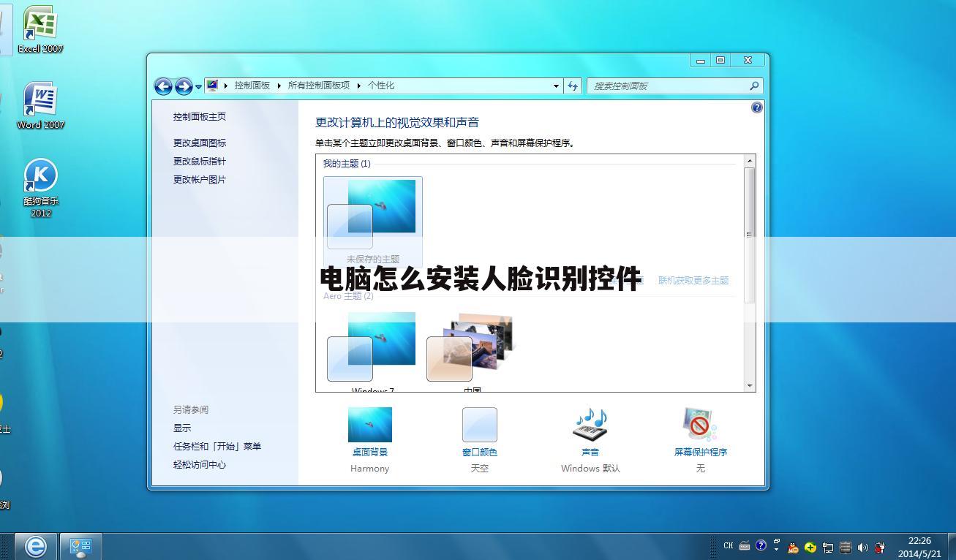
Task: Open the volume speaker tray icon
Action: [x=863, y=547]
